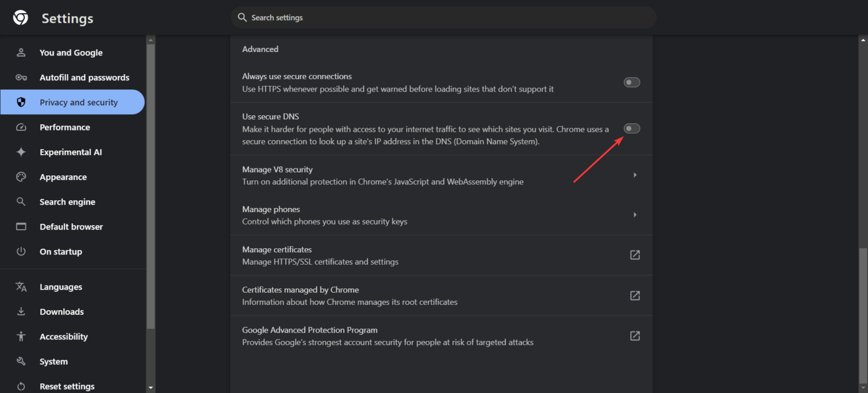Click the Chrome logo icon beside Settings
The image size is (868, 393).
[x=21, y=18]
